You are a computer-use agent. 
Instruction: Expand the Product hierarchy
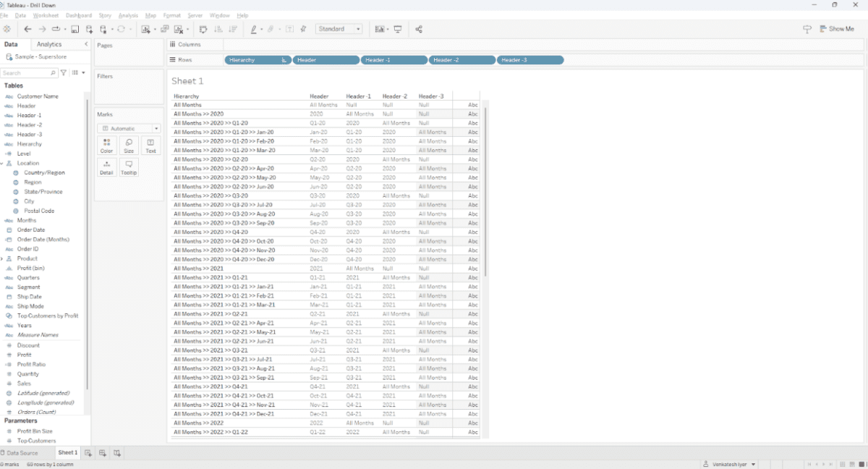click(x=2, y=258)
